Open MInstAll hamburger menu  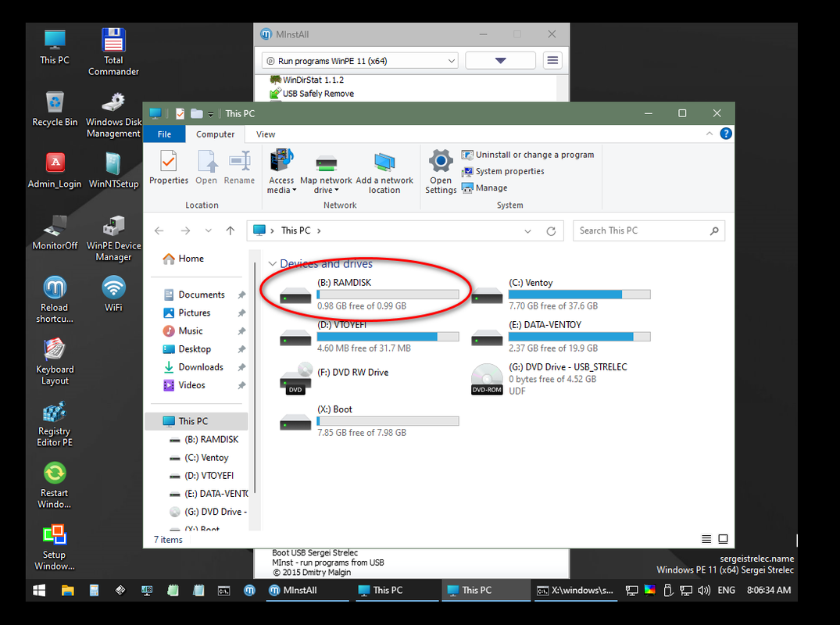tap(552, 61)
